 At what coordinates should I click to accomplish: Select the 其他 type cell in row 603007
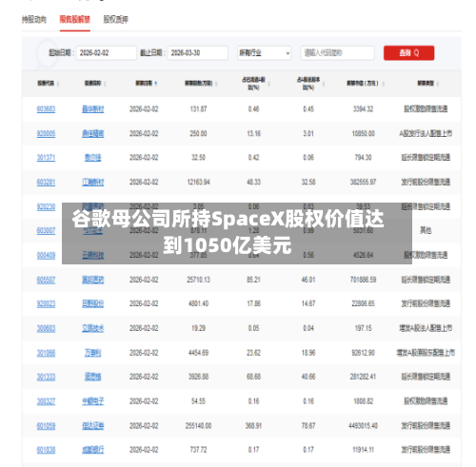click(x=426, y=230)
